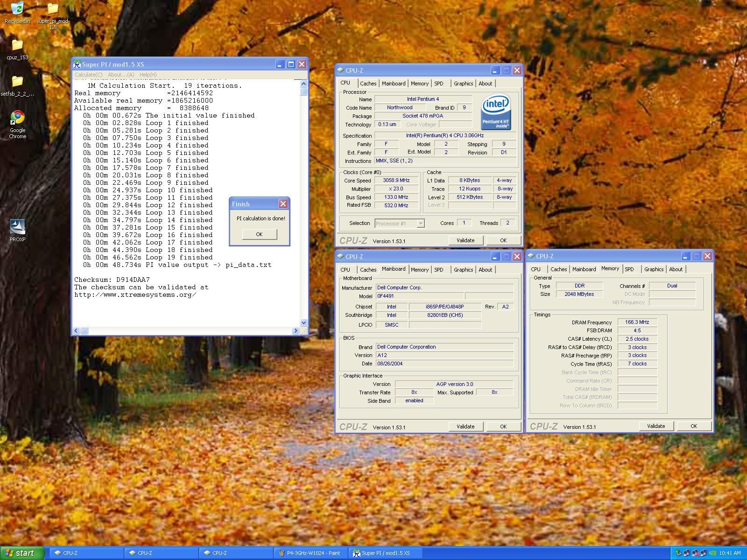
Task: Click OK in the Memory CPU-Z window
Action: coord(694,426)
